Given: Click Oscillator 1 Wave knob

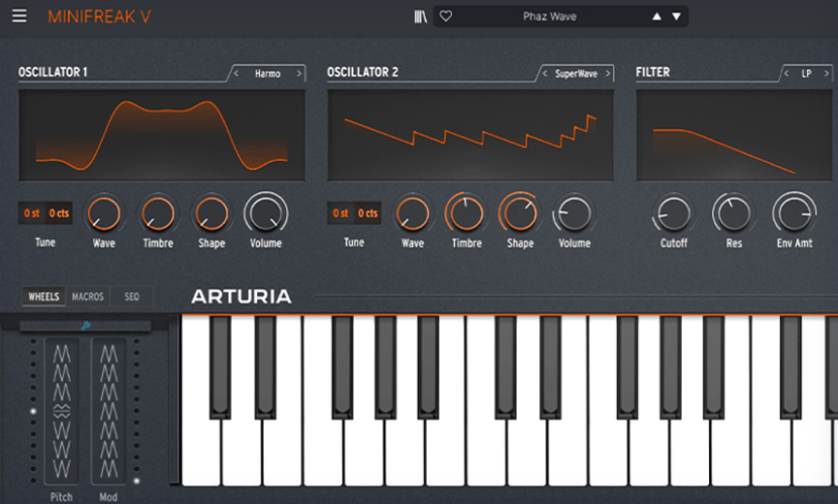Looking at the screenshot, I should tap(104, 213).
